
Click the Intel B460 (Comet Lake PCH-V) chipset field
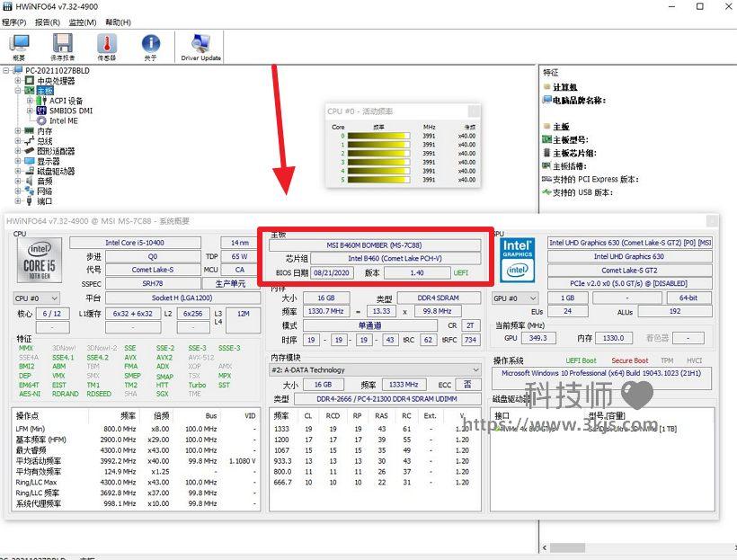[x=395, y=258]
